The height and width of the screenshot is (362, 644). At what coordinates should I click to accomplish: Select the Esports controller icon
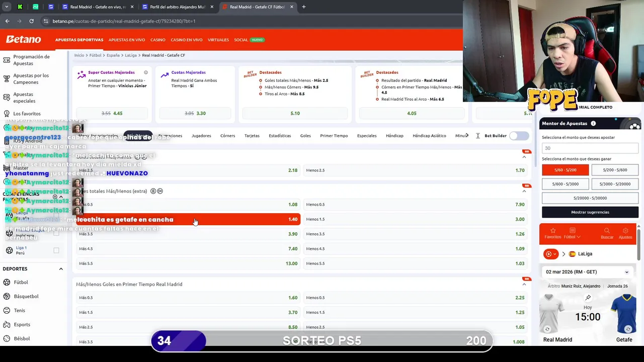(x=7, y=324)
